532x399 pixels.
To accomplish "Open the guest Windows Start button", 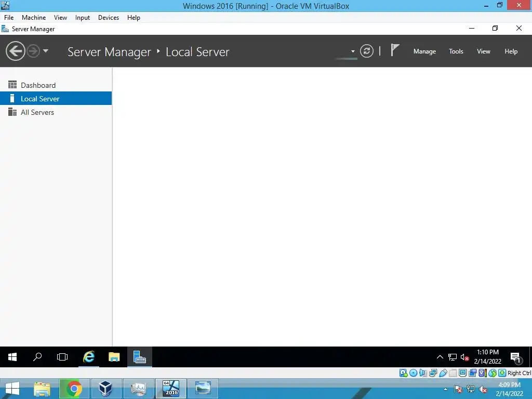I will coord(12,357).
